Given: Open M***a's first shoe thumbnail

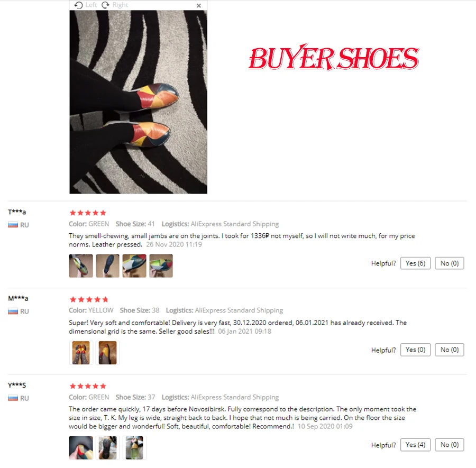Looking at the screenshot, I should (81, 353).
